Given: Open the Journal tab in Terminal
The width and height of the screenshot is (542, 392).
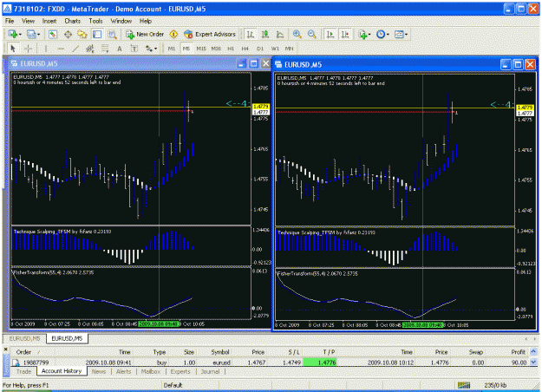Looking at the screenshot, I should (210, 371).
